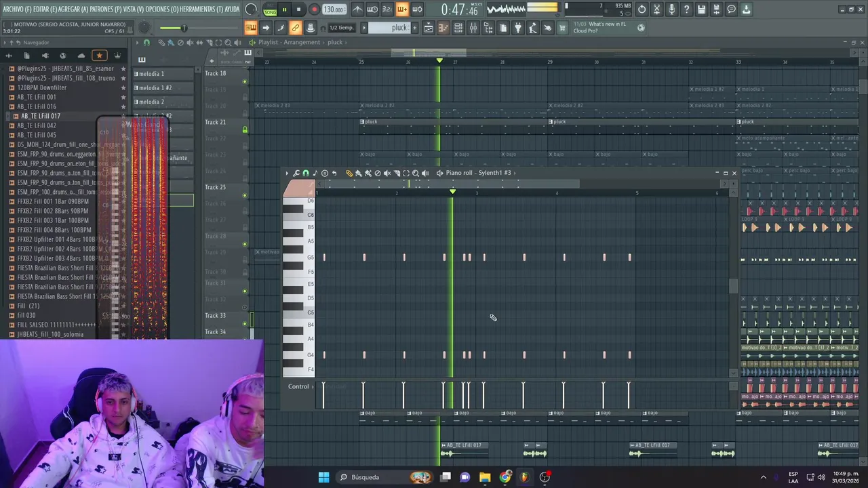
Task: Open playlist options menu arrow
Action: pos(138,42)
